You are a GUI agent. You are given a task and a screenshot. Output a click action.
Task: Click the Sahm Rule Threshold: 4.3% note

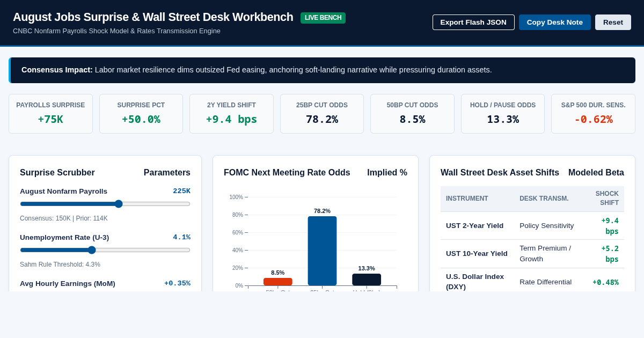(x=60, y=264)
